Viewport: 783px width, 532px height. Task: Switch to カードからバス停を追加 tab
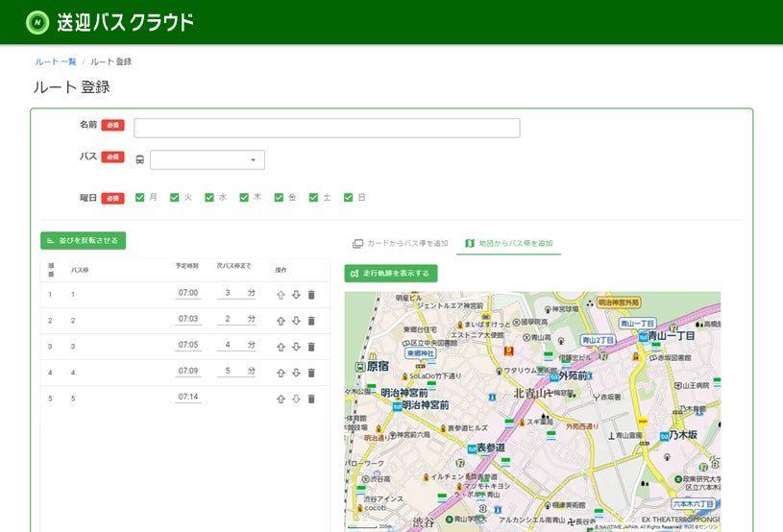click(400, 244)
